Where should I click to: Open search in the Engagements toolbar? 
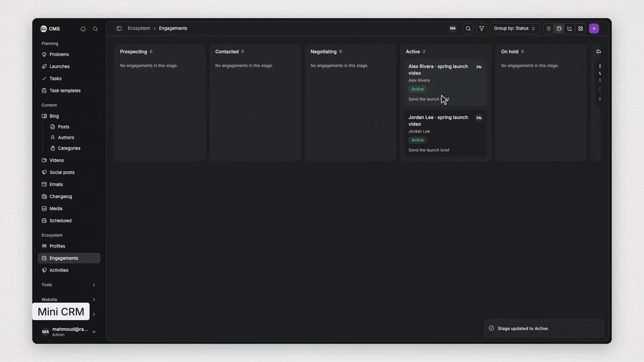click(468, 29)
